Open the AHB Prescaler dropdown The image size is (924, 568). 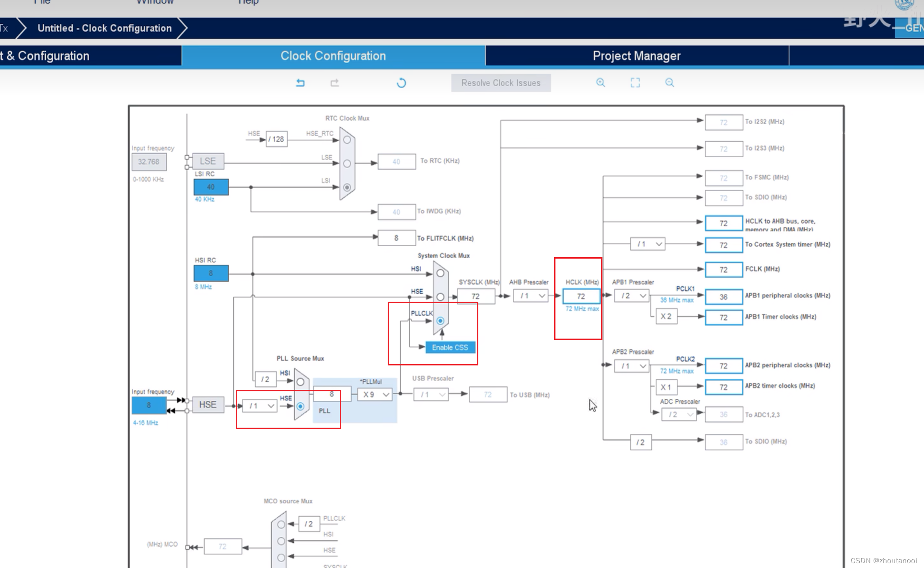click(531, 296)
